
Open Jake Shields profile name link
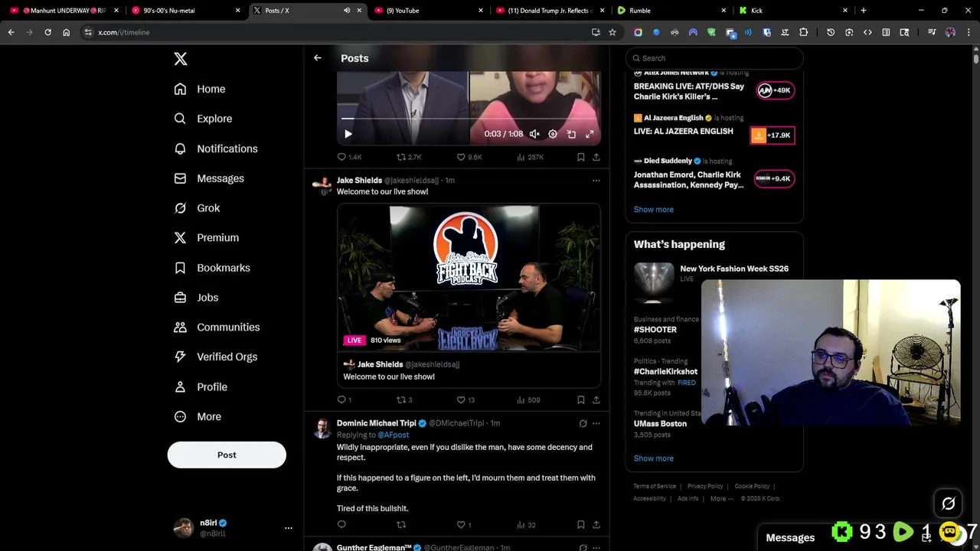[359, 181]
